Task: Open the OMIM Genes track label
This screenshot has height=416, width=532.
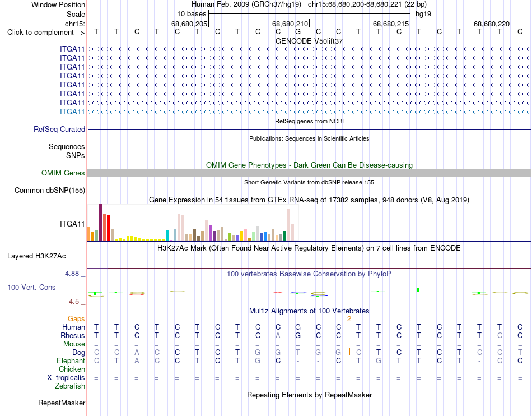Action: (x=63, y=173)
